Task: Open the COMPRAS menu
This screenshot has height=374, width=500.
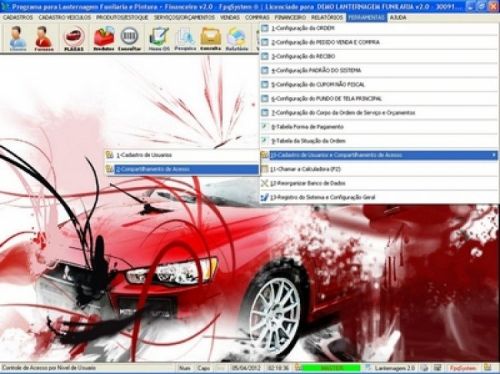Action: (x=257, y=17)
